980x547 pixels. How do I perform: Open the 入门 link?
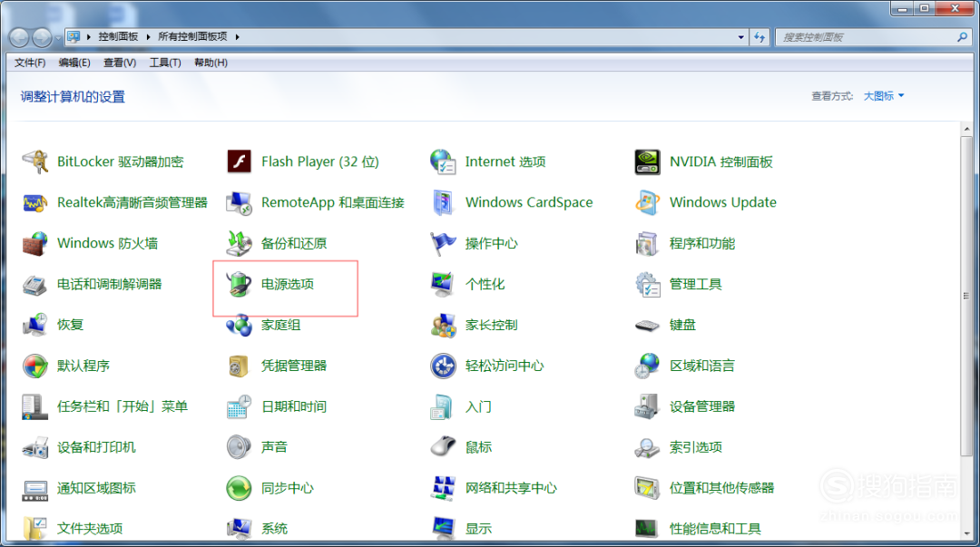[x=478, y=406]
